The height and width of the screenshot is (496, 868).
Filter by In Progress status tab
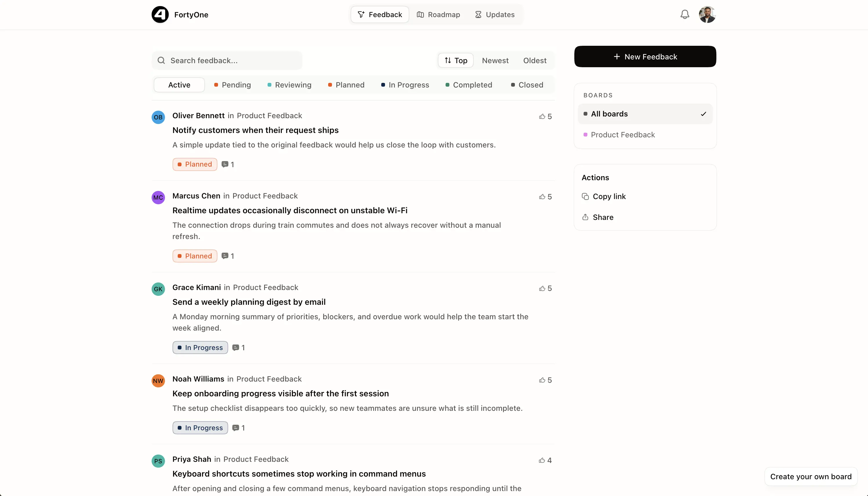(x=405, y=85)
